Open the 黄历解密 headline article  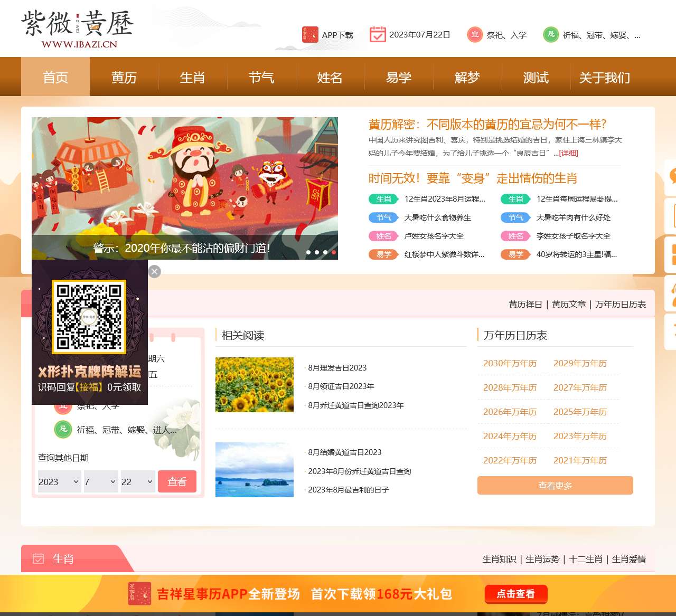click(487, 125)
